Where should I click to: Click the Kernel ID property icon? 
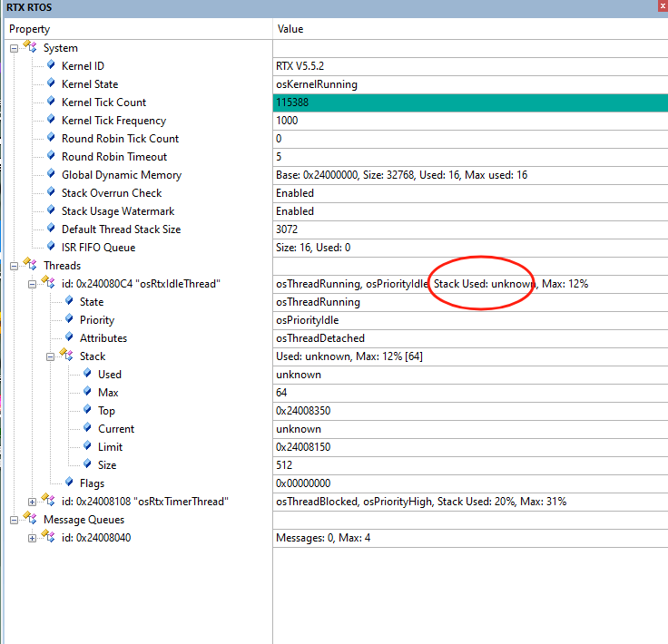coord(51,64)
